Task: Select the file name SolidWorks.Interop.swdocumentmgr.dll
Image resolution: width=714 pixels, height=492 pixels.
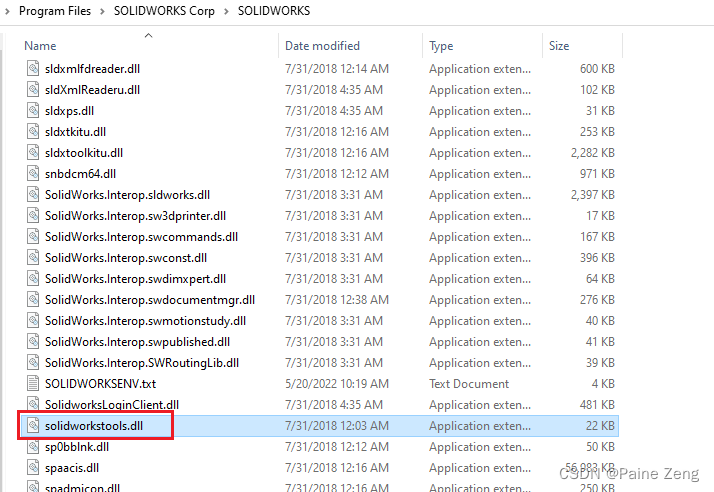Action: click(150, 300)
